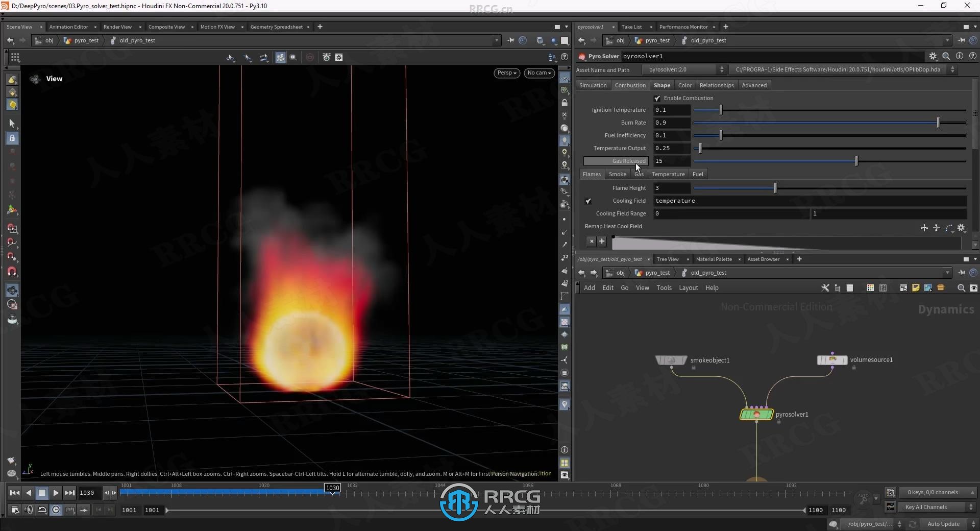Switch to the Simulation tab
This screenshot has width=980, height=531.
[593, 85]
